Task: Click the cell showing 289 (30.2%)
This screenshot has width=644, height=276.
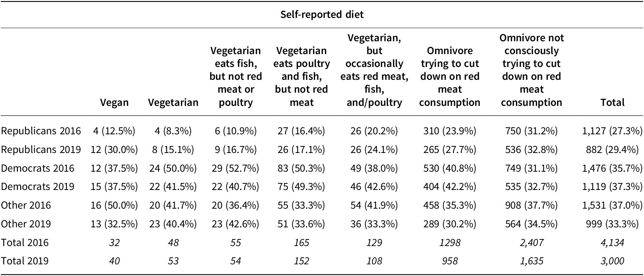Action: (449, 224)
